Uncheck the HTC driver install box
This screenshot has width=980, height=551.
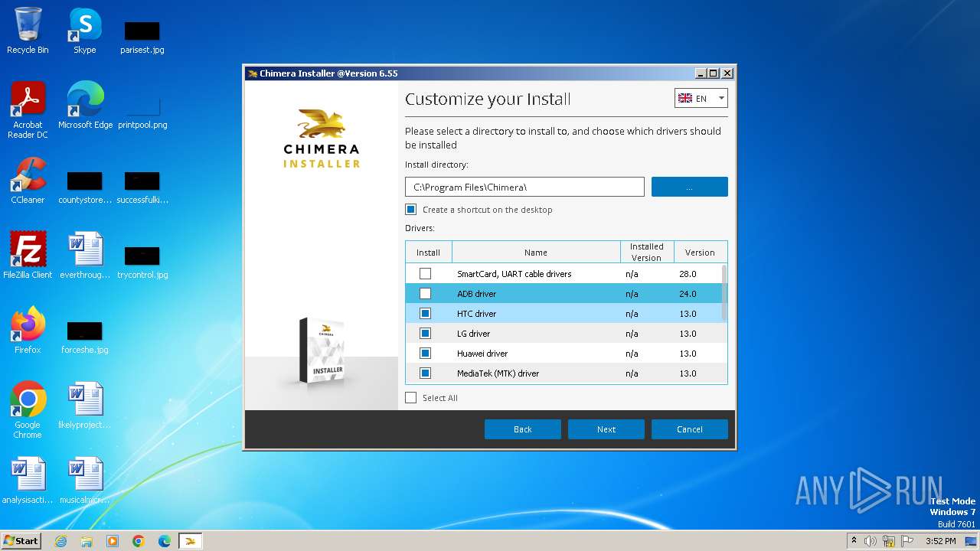[x=426, y=314]
